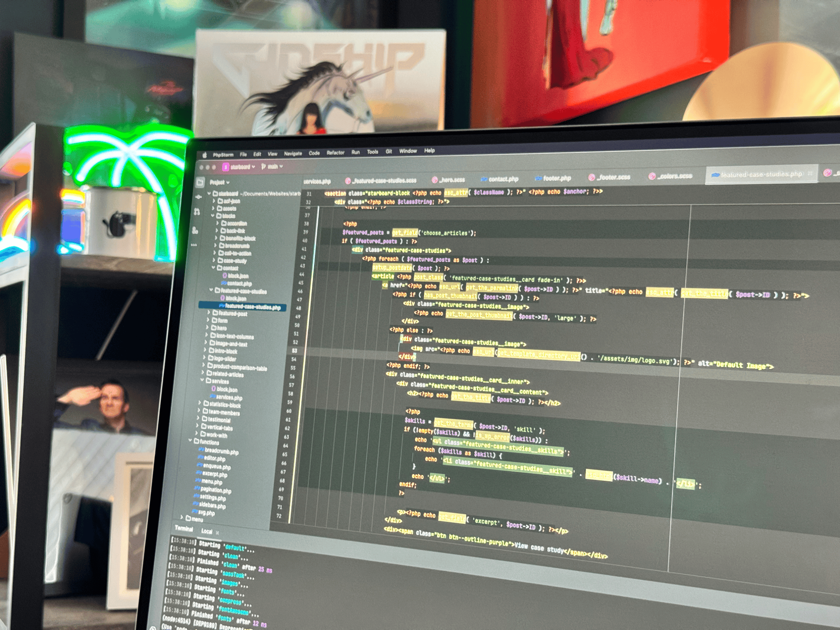Select contact.php in the project tree

point(236,283)
